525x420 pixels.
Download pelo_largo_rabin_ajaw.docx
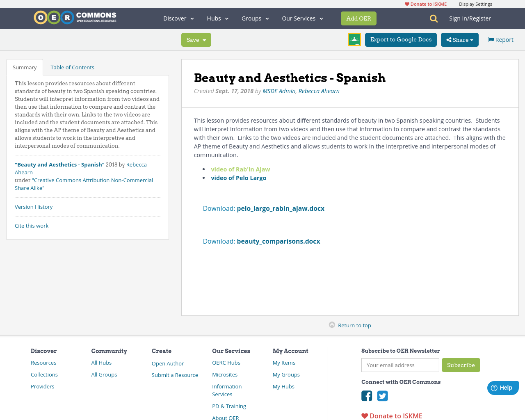click(281, 208)
